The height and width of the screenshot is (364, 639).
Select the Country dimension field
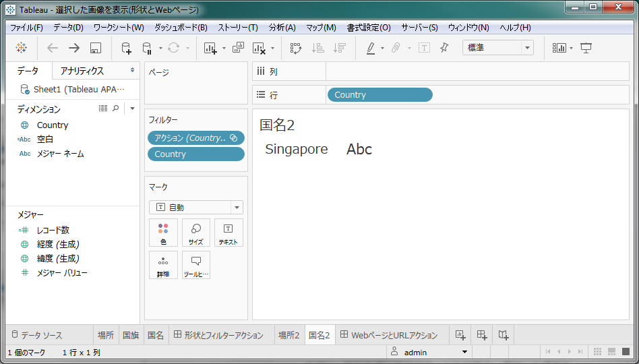tap(52, 125)
